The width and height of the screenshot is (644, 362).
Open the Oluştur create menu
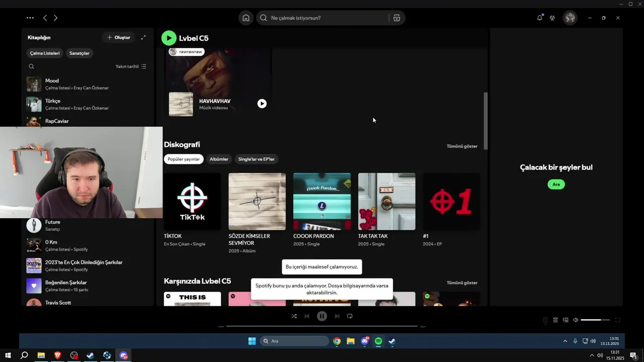coord(119,37)
